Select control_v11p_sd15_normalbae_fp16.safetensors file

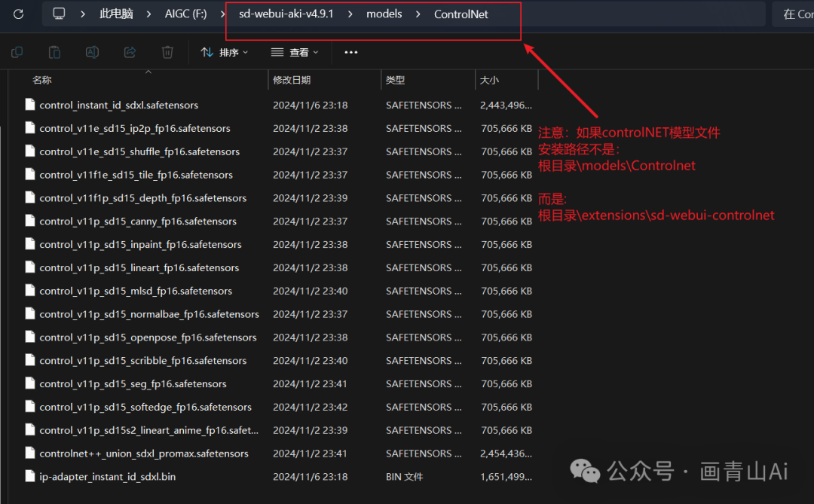[149, 314]
